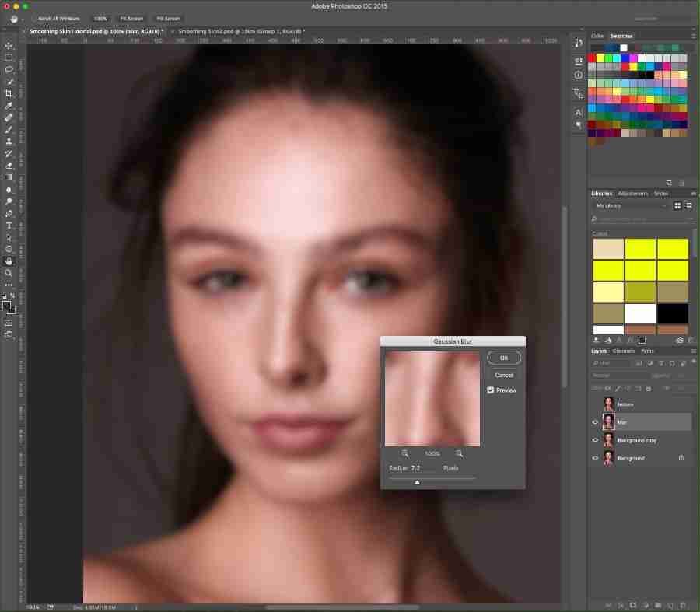This screenshot has height=612, width=700.
Task: Zoom in the Gaussian Blur preview
Action: coord(459,453)
